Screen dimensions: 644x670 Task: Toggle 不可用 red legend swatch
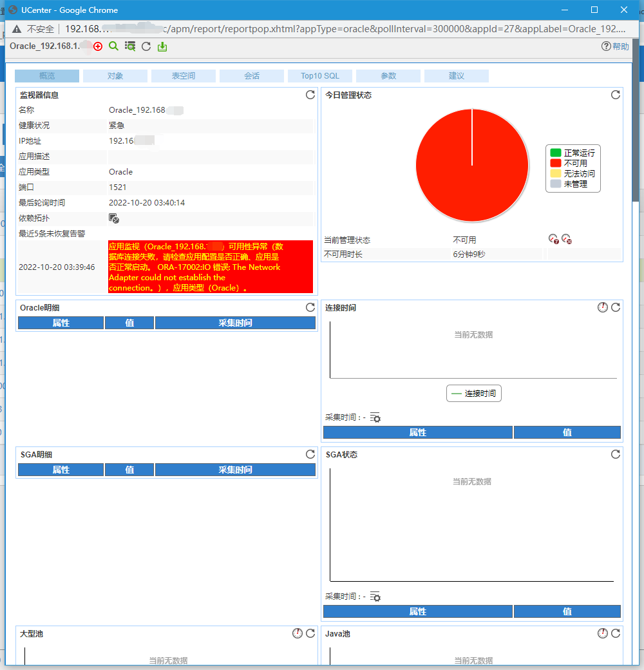[555, 163]
